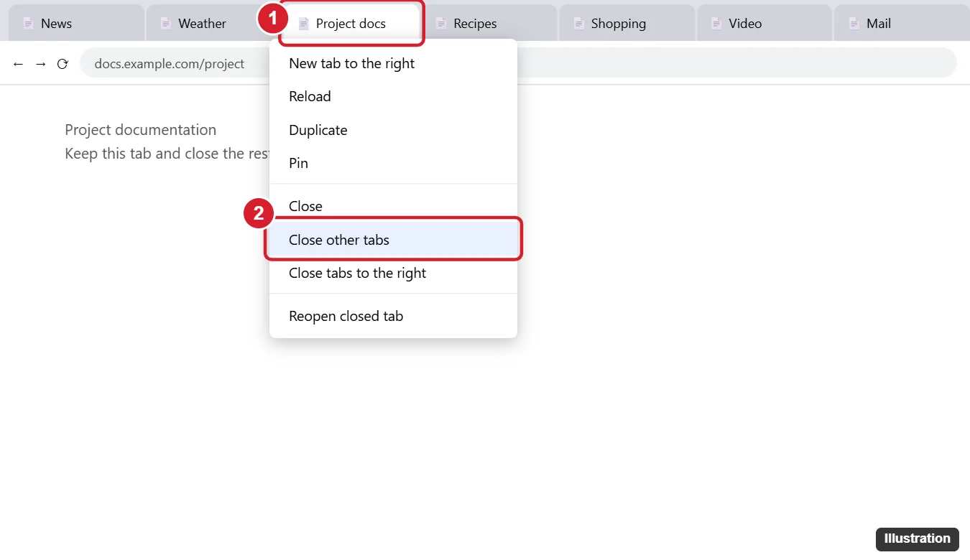Switch to the Weather tab
The height and width of the screenshot is (560, 970).
[x=214, y=23]
